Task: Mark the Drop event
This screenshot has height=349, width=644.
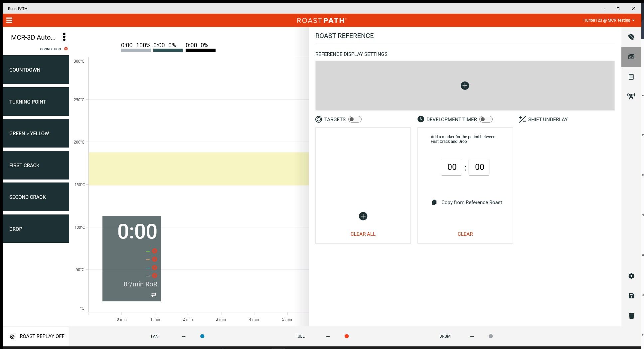Action: coord(36,229)
